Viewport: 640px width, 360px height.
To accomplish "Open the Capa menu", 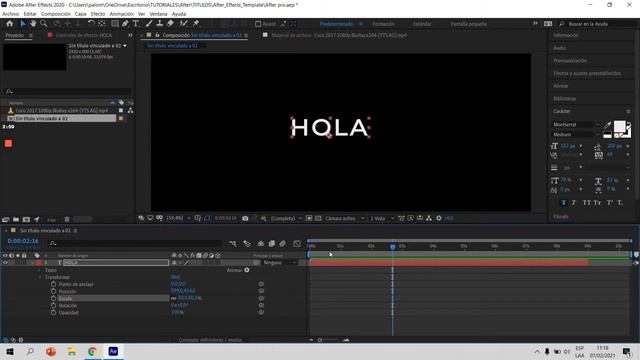I will tap(80, 14).
